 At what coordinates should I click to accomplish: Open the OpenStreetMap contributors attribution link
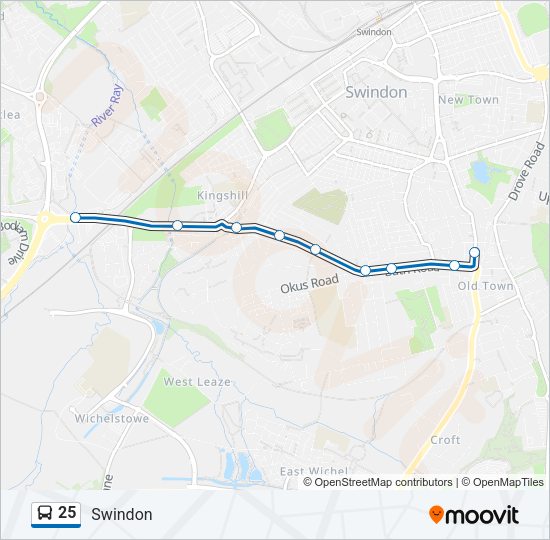coord(383,482)
